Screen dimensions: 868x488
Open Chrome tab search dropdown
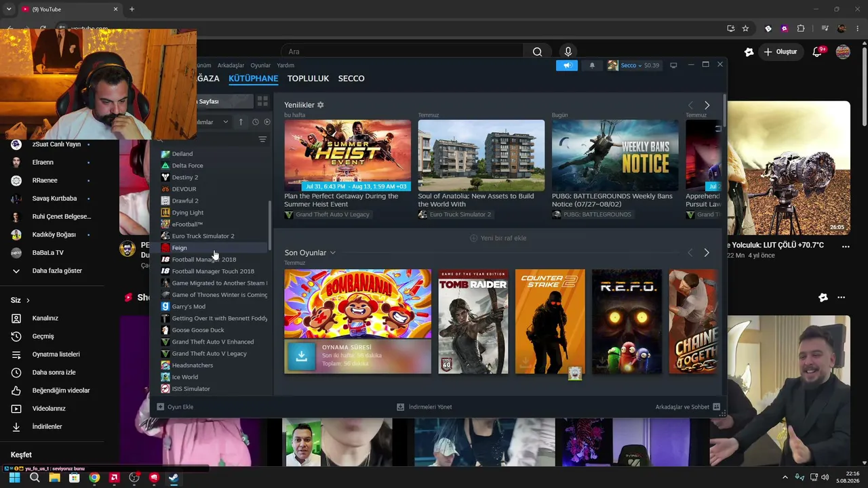click(9, 9)
